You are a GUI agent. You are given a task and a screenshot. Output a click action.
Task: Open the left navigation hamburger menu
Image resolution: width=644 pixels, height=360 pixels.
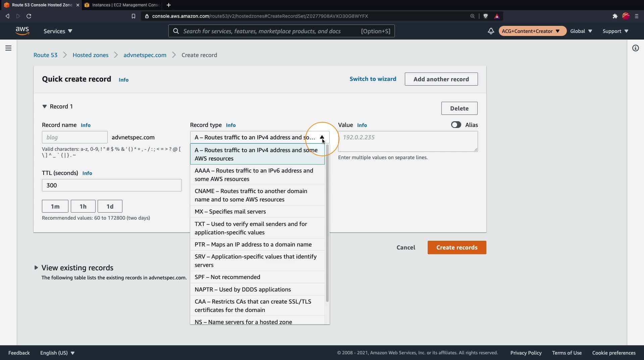point(8,48)
